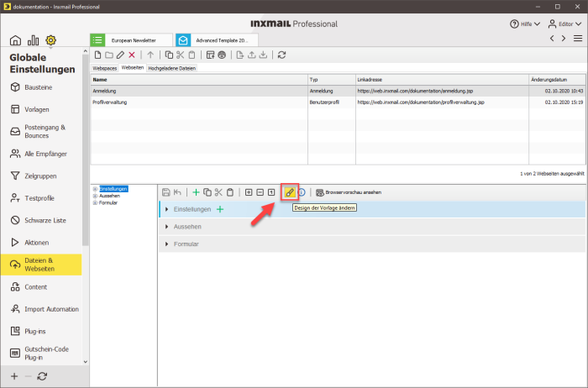The height and width of the screenshot is (388, 588).
Task: Expand all sections with boxed plus icon
Action: 249,192
